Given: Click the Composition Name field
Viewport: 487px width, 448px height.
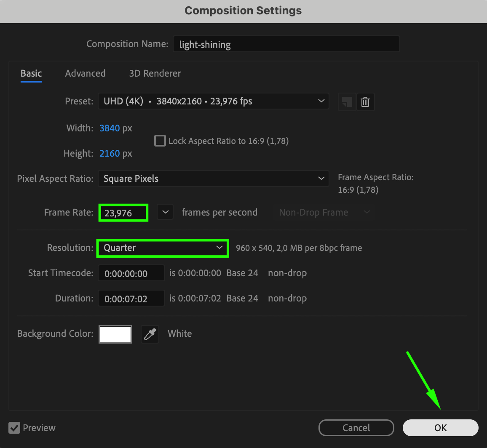Looking at the screenshot, I should tap(286, 44).
